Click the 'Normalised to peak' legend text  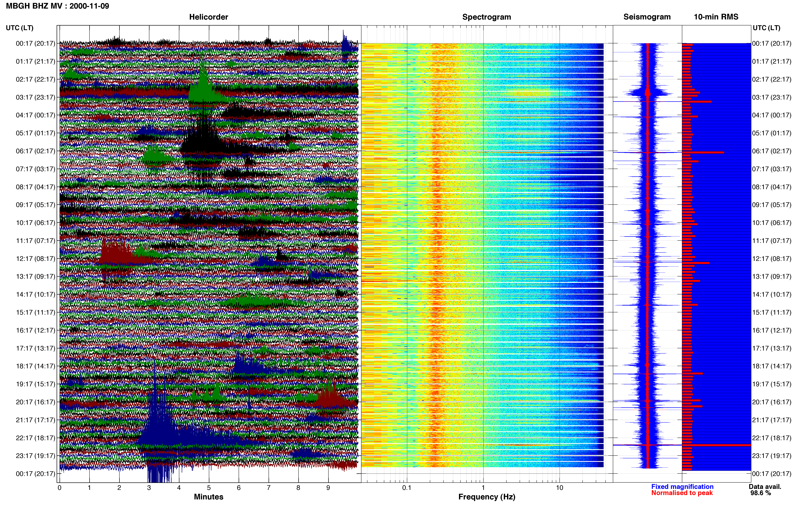[x=682, y=493]
